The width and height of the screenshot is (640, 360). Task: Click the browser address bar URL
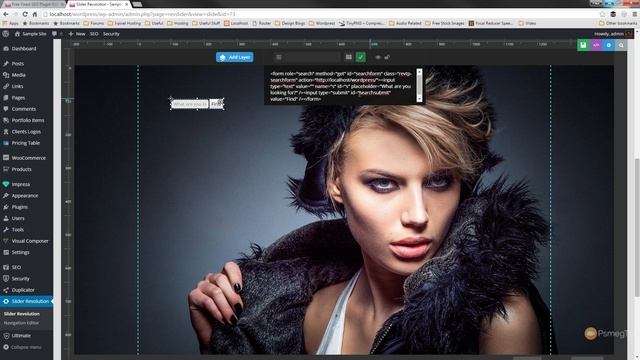[x=142, y=14]
